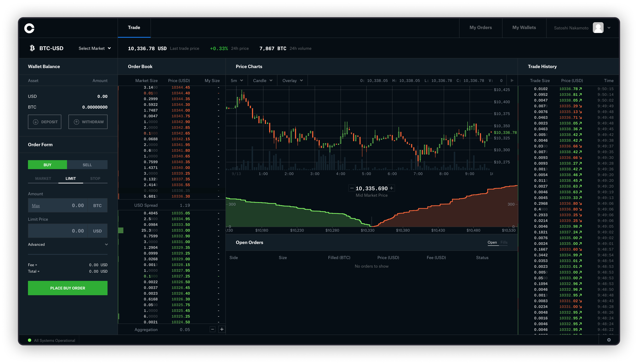Click the deposit icon in wallet panel
This screenshot has width=638, height=364.
tap(35, 122)
